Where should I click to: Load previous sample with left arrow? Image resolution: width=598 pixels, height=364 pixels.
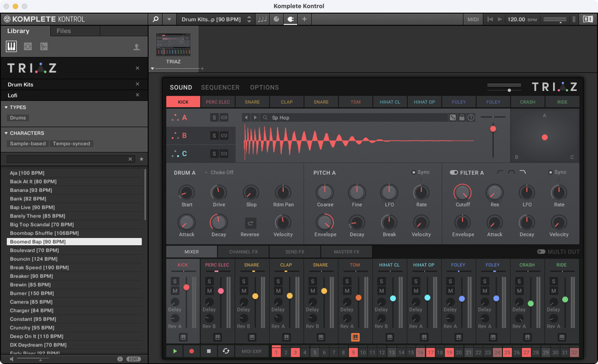pos(246,118)
